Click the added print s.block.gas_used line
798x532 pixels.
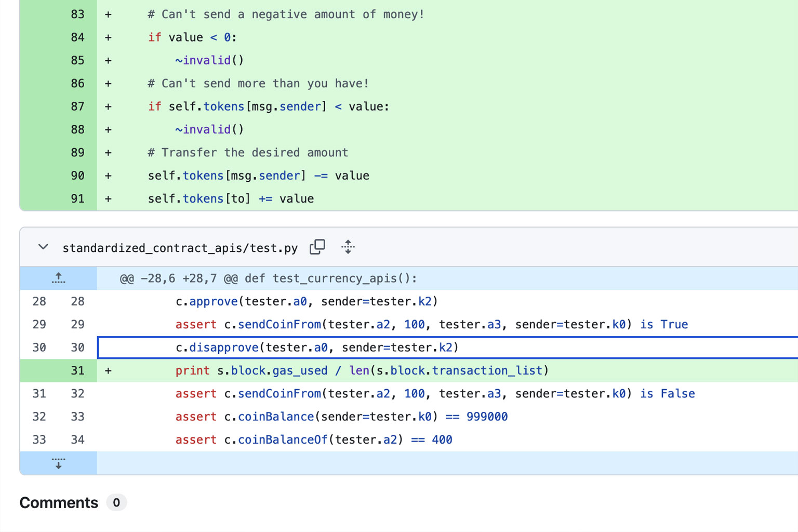point(362,370)
